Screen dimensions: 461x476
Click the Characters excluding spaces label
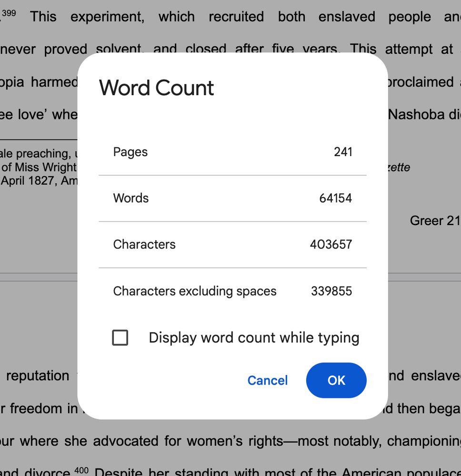point(195,291)
